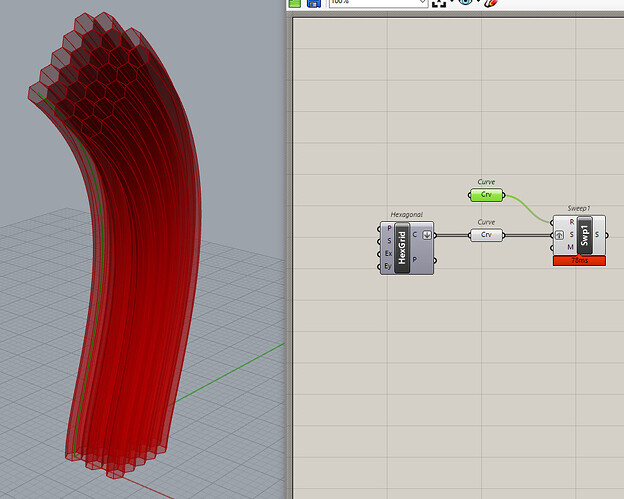Click the HexGrid P input parameter
The height and width of the screenshot is (499, 624).
tap(389, 228)
